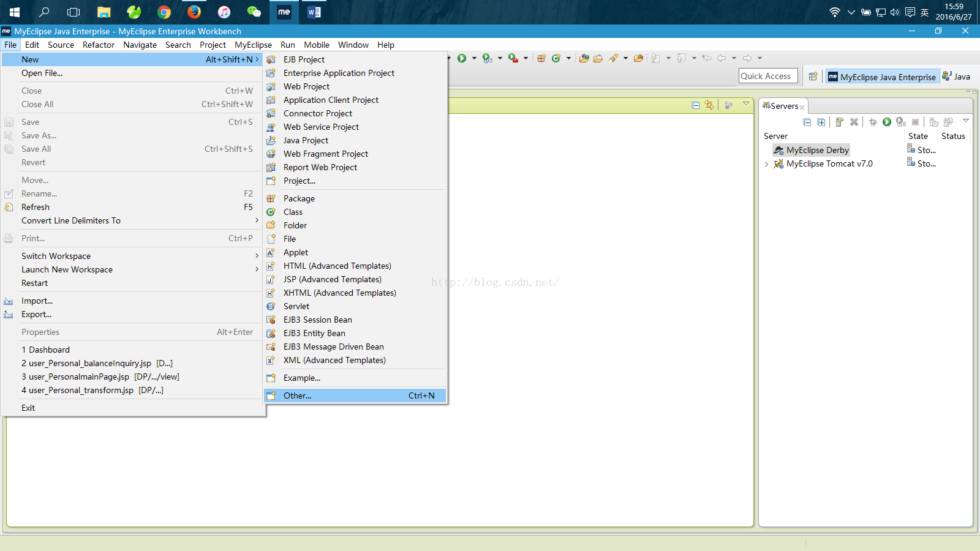Viewport: 980px width, 551px height.
Task: Start server in debug mode icon
Action: tap(873, 122)
